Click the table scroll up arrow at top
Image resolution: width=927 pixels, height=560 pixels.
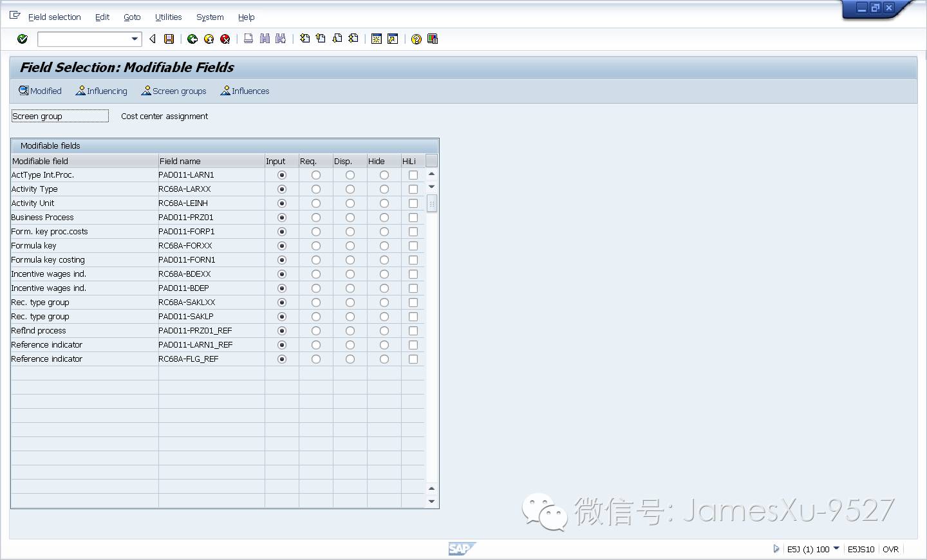click(x=432, y=174)
